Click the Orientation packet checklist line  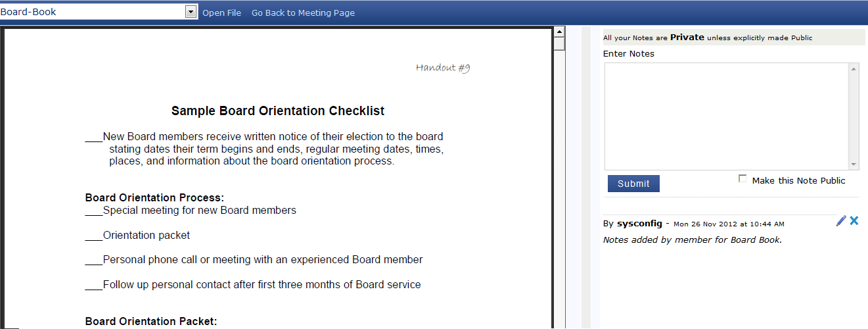click(x=146, y=235)
